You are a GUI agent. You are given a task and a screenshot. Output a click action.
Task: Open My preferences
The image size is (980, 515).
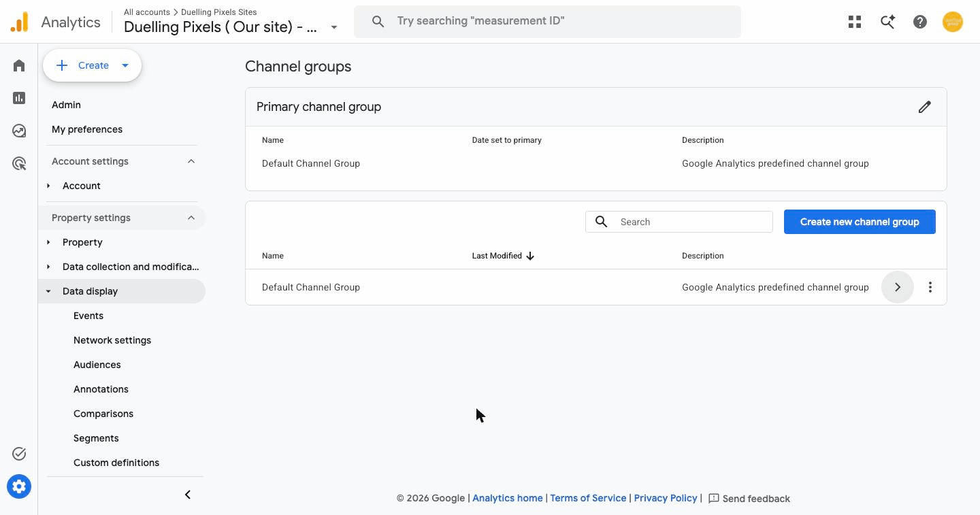pyautogui.click(x=87, y=129)
